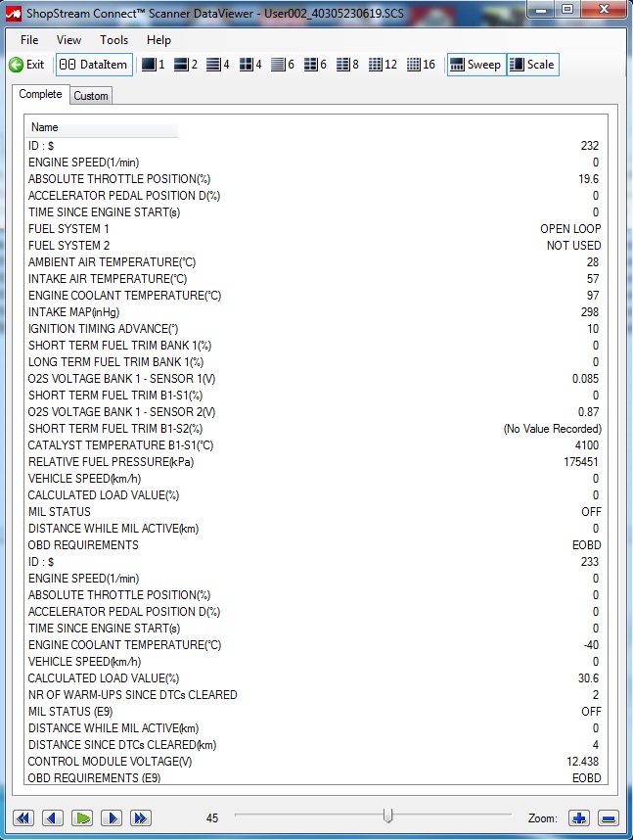
Task: Select the FUEL SYSTEM 1 row
Action: [x=316, y=229]
